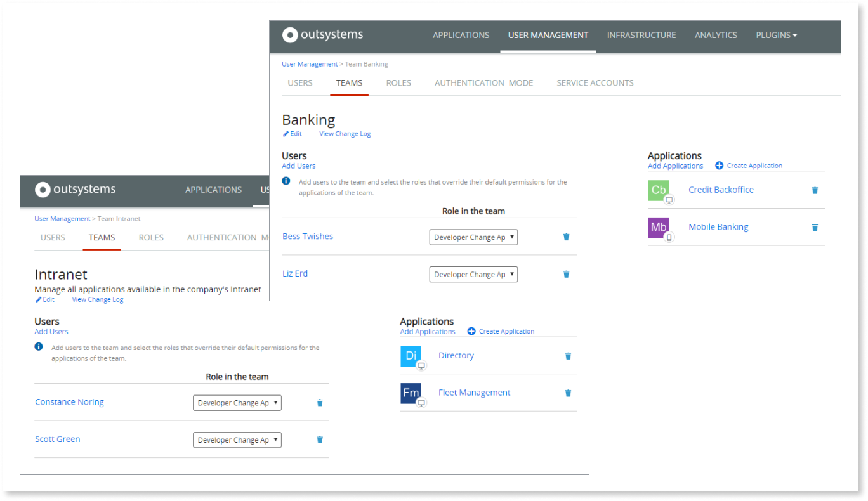The height and width of the screenshot is (501, 868).
Task: Switch to Teams tab in Banking window
Action: [x=349, y=83]
